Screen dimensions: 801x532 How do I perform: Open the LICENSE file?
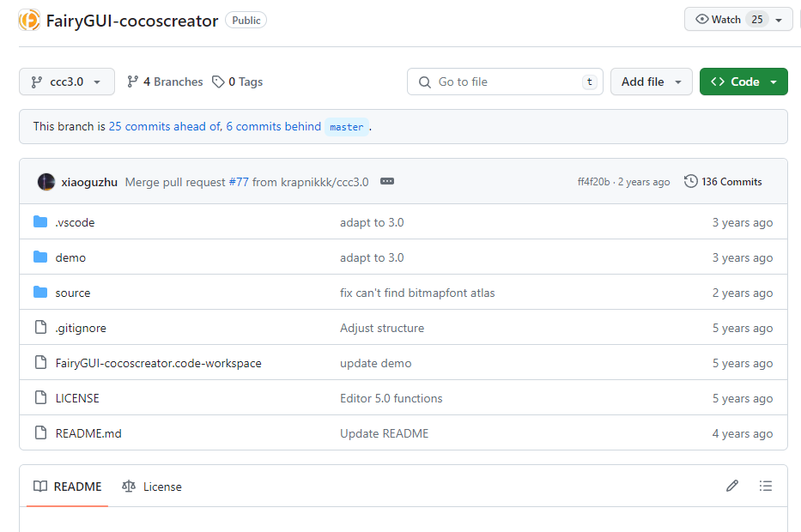coord(77,399)
